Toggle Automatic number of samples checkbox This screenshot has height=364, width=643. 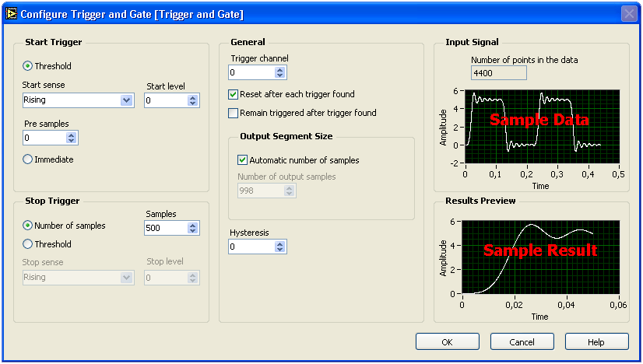[x=242, y=160]
